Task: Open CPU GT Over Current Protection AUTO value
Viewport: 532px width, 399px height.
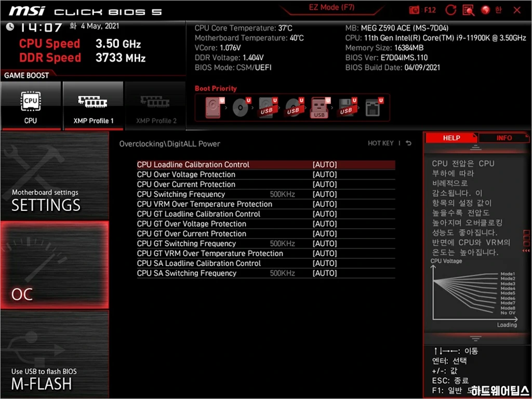Action: [325, 233]
